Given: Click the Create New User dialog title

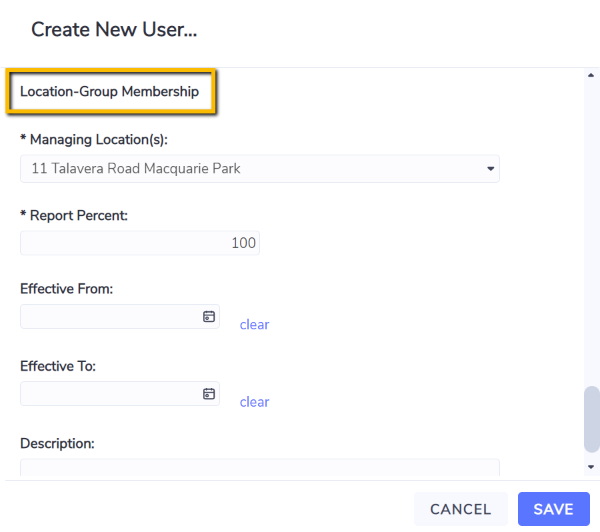Looking at the screenshot, I should click(114, 29).
